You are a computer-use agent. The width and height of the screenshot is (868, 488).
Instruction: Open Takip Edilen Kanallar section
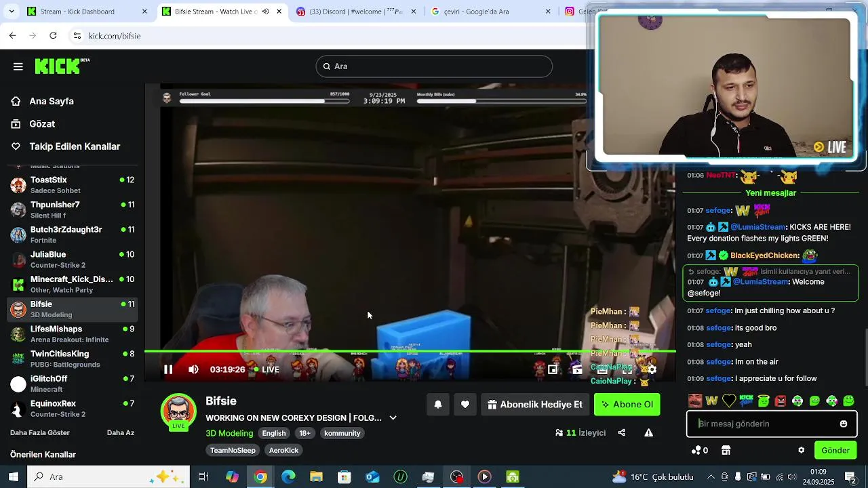pos(75,146)
